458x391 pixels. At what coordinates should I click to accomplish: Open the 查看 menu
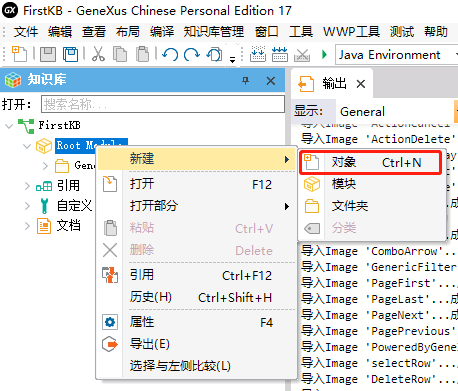[94, 32]
